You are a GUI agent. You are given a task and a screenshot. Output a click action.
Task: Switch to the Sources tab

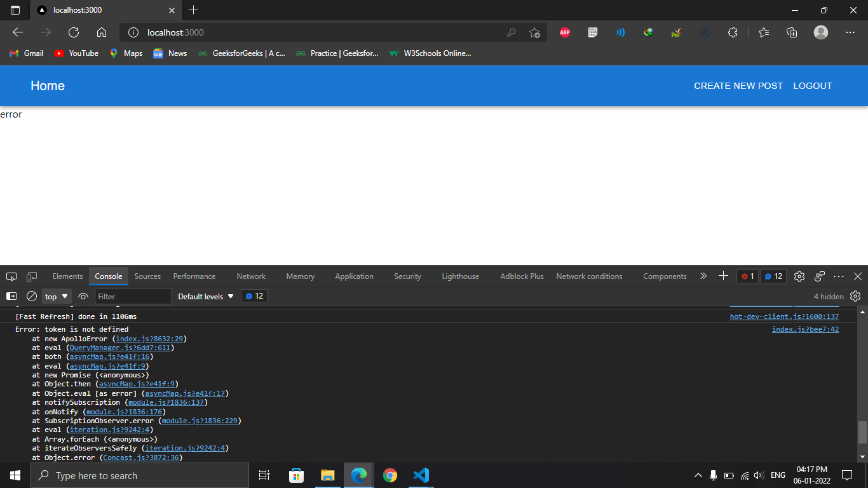[147, 276]
